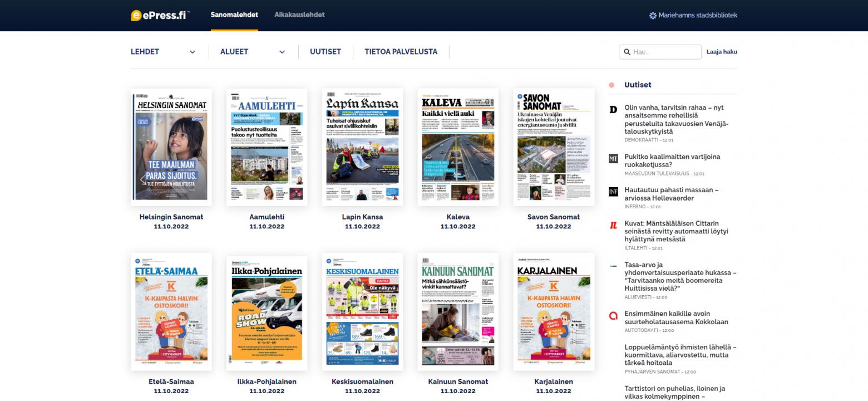The height and width of the screenshot is (401, 868).
Task: Open Karjalainen cover thumbnail
Action: 554,312
